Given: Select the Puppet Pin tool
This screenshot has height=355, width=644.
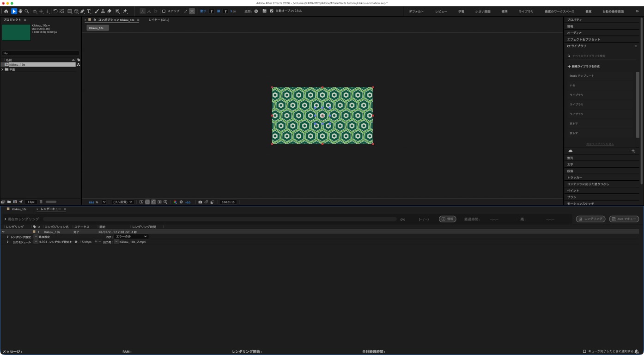Looking at the screenshot, I should pos(125,11).
